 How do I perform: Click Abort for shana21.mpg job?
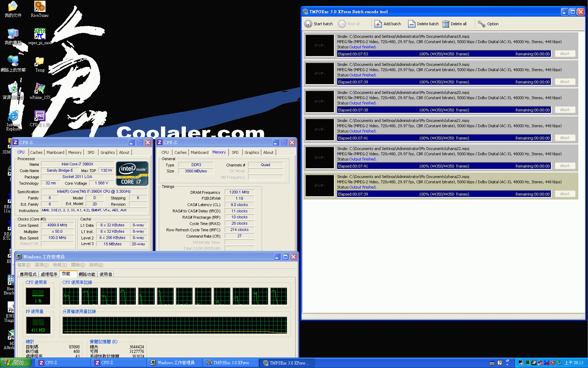pos(565,138)
